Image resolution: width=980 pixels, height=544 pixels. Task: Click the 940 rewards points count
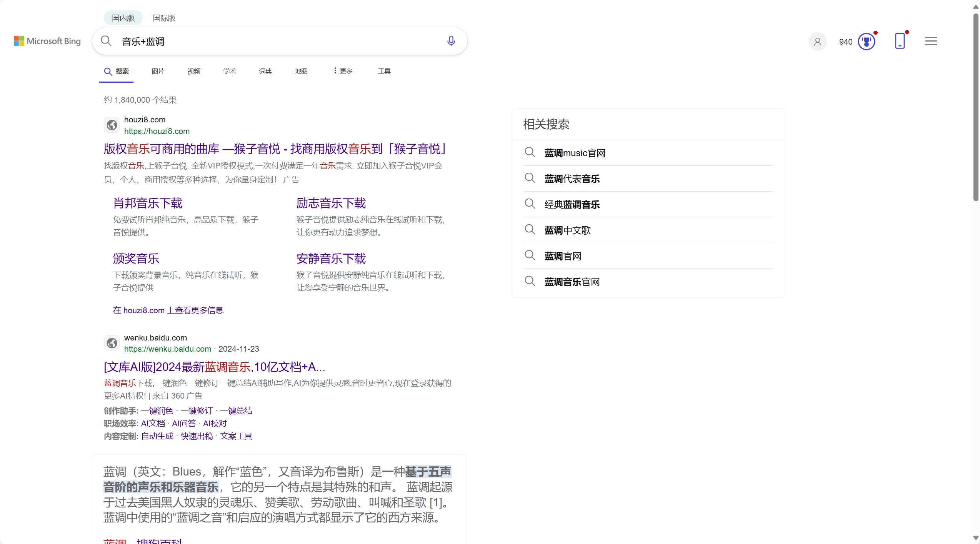point(846,42)
